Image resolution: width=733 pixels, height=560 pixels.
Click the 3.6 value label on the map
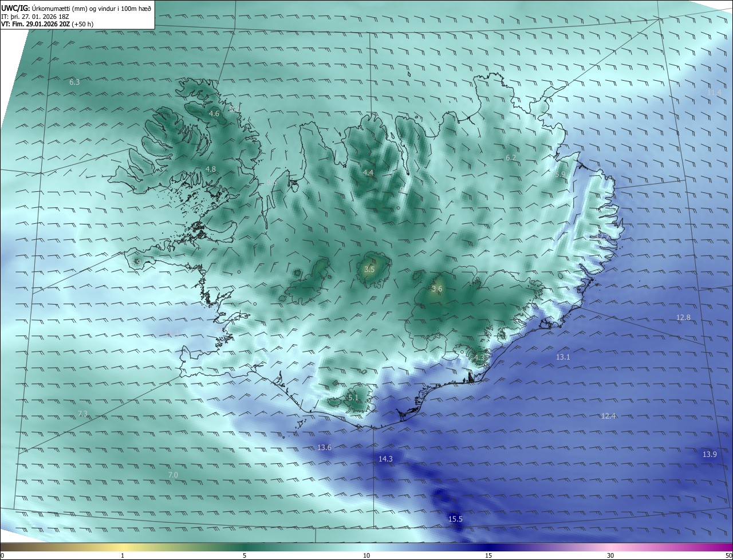437,289
